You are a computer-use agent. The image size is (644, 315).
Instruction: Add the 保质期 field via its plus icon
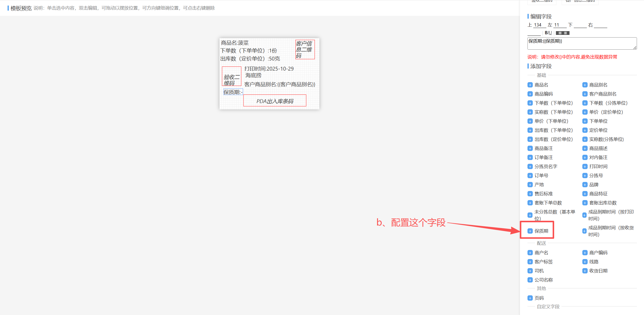[530, 231]
